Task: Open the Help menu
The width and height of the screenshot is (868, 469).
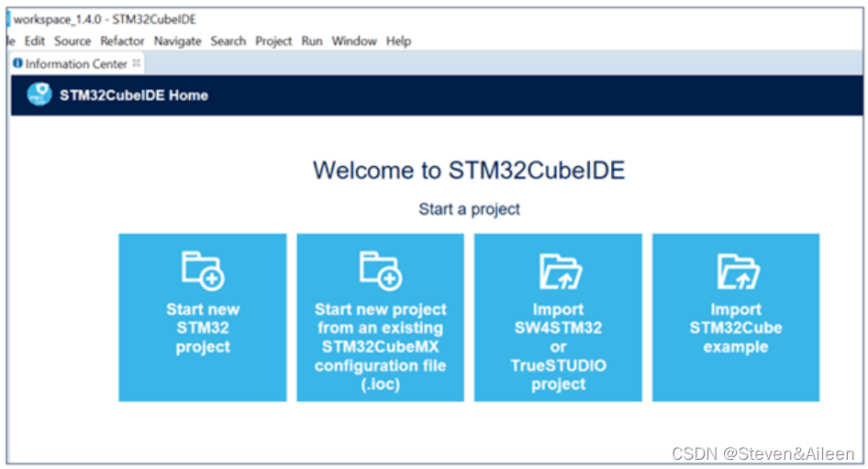Action: click(398, 41)
